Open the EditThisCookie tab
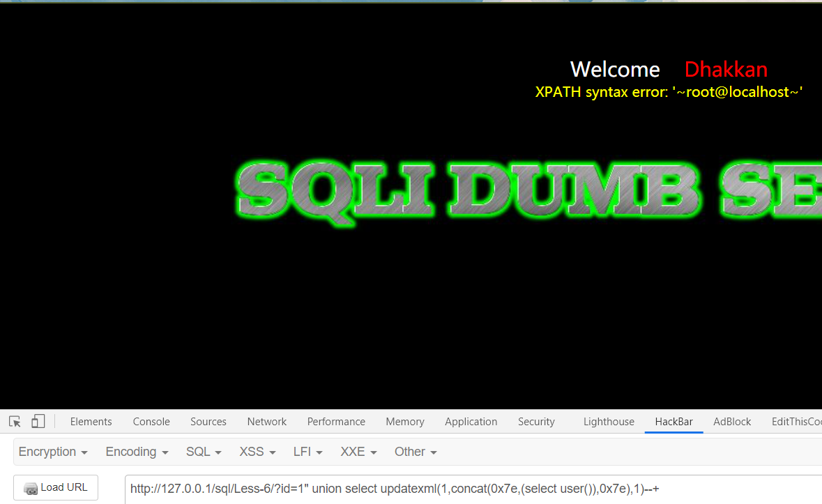Viewport: 822px width, 504px height. coord(796,422)
